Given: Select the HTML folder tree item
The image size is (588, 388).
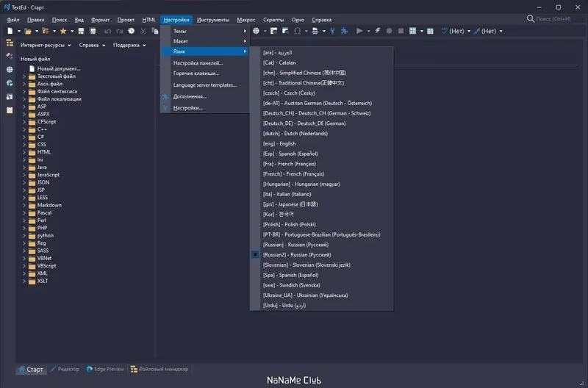Looking at the screenshot, I should (44, 152).
